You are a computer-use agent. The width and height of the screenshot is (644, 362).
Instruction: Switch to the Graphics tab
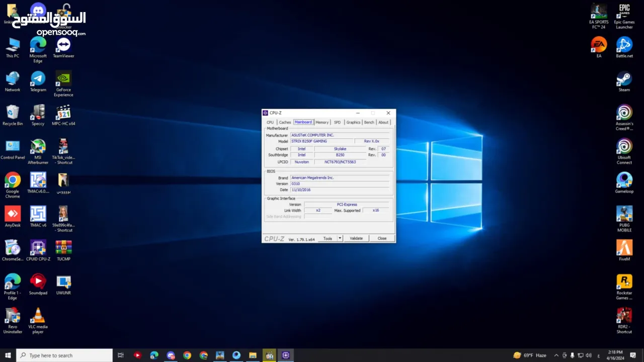[x=353, y=122]
